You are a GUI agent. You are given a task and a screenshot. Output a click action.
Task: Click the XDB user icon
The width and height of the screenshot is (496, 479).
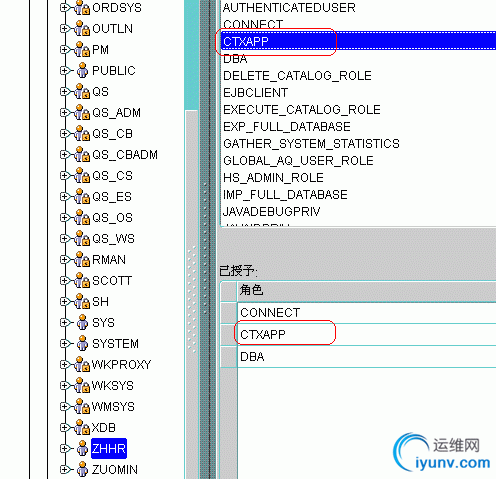tap(82, 428)
